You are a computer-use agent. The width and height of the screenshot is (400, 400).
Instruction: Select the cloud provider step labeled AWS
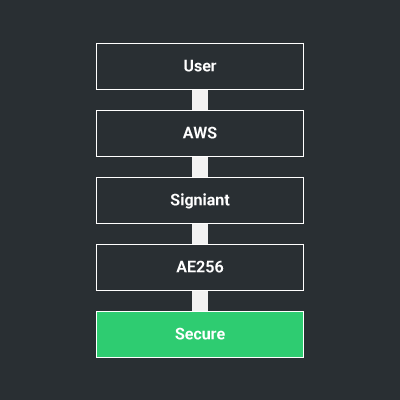[x=200, y=133]
